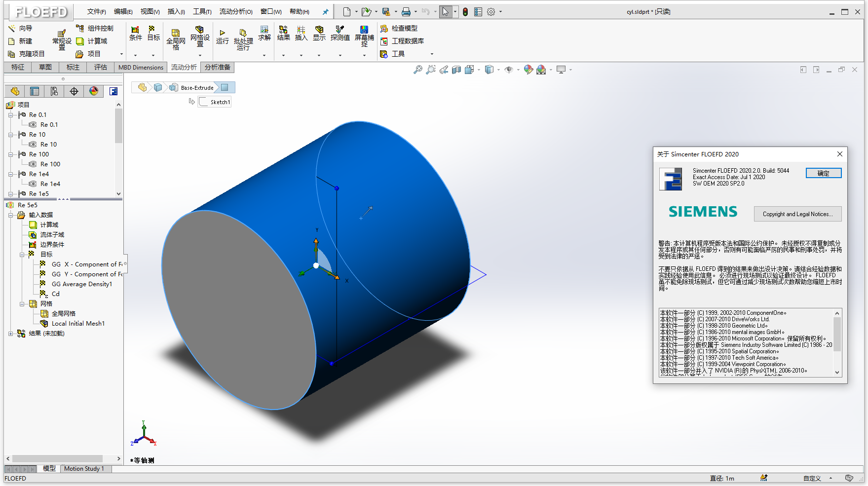Open the FLOEFD analysis tree tab
This screenshot has height=486, width=868.
[113, 91]
